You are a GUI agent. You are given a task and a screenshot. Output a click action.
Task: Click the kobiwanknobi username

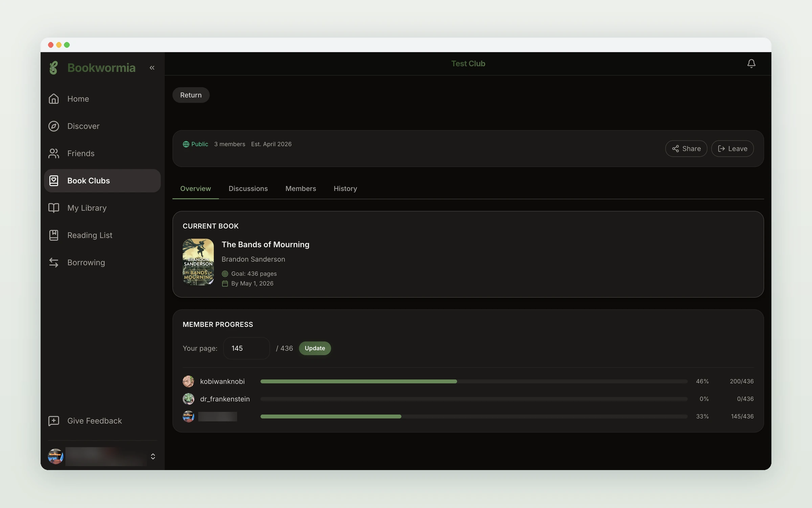pos(222,381)
